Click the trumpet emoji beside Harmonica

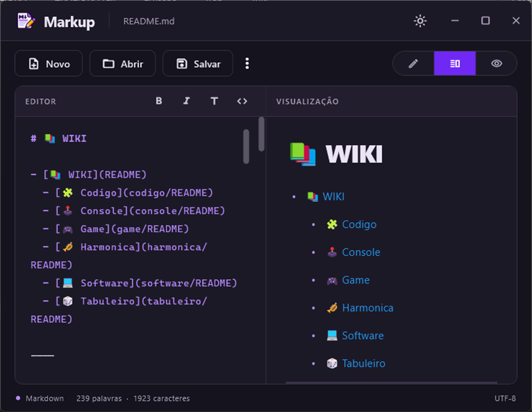pyautogui.click(x=332, y=308)
